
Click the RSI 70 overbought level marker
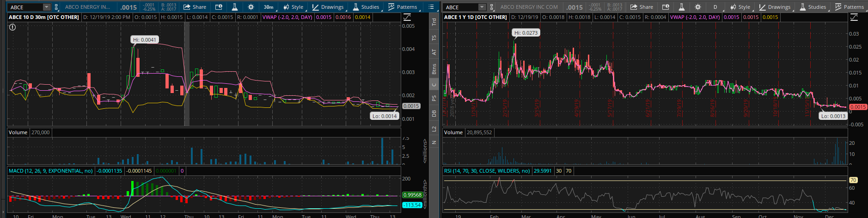click(853, 180)
